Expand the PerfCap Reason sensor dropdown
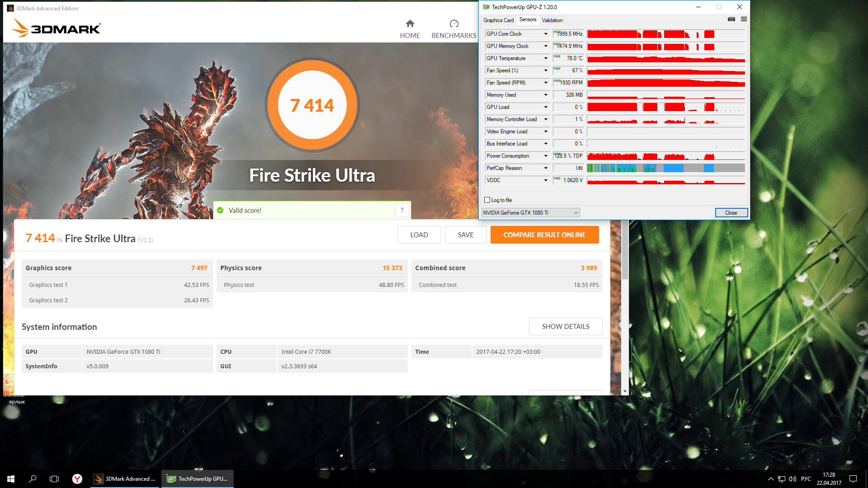Image resolution: width=868 pixels, height=488 pixels. (x=546, y=168)
